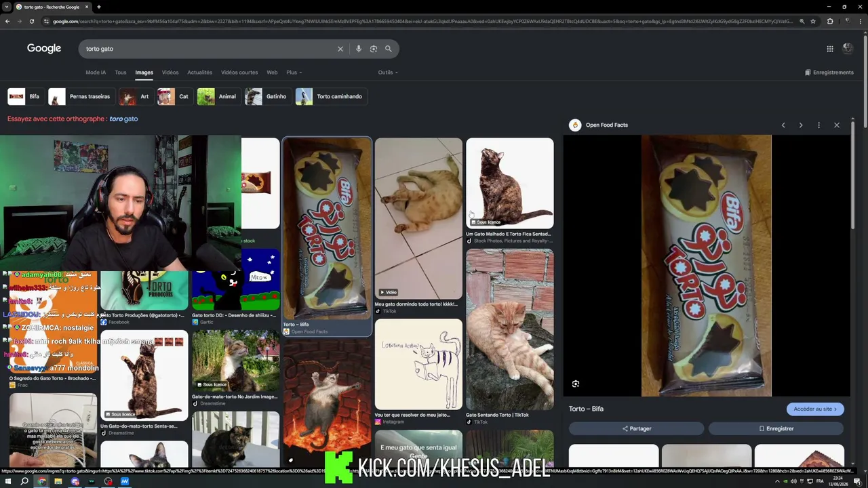Submit search with magnifying glass icon
This screenshot has width=868, height=488.
tap(389, 49)
